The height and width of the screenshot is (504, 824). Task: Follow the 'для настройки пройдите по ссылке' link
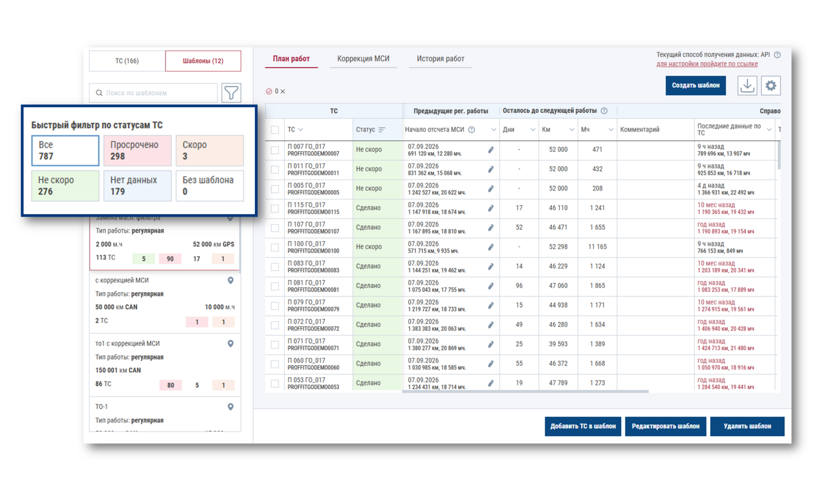707,64
